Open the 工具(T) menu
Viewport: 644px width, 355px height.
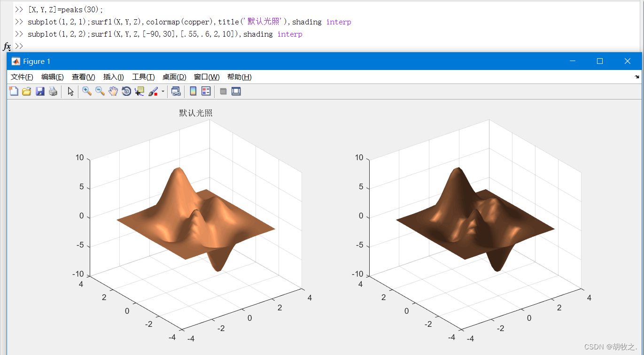click(144, 77)
